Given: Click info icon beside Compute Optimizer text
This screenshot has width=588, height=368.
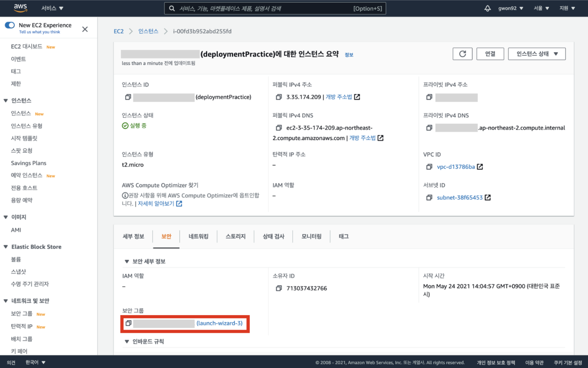Looking at the screenshot, I should click(125, 195).
